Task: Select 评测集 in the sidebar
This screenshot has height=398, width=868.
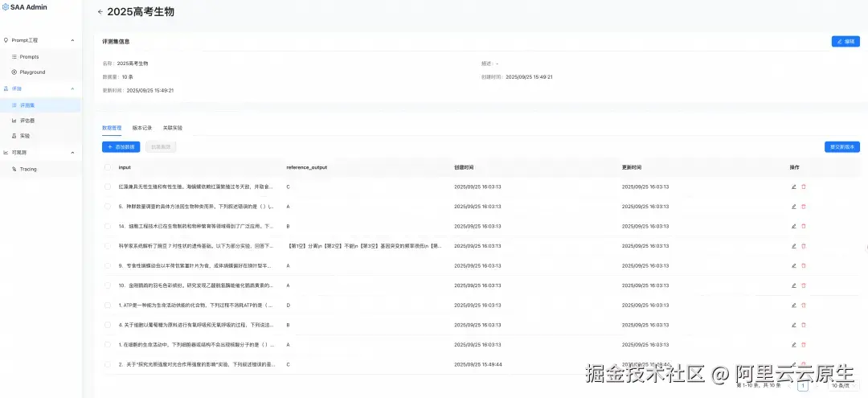Action: [x=40, y=105]
